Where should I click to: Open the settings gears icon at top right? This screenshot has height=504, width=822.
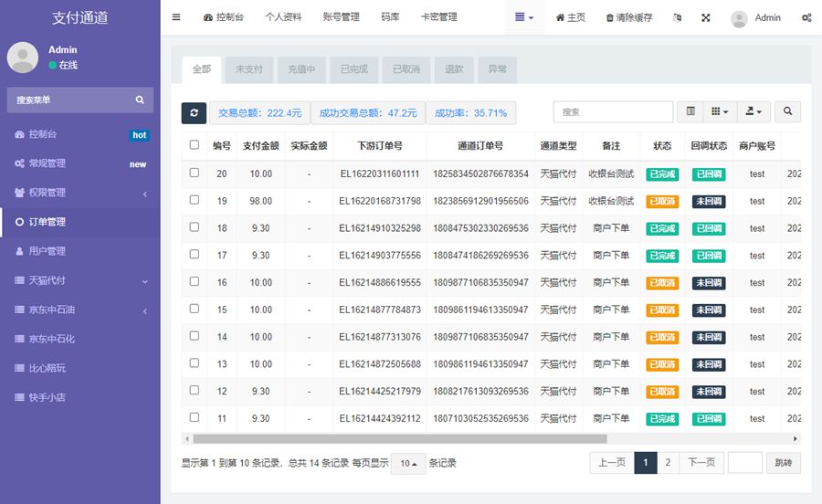[806, 17]
